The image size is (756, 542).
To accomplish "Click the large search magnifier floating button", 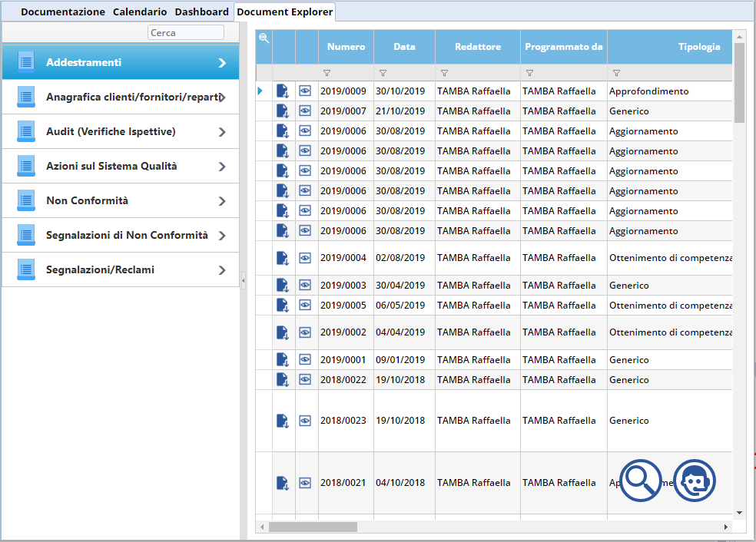I will pos(641,481).
